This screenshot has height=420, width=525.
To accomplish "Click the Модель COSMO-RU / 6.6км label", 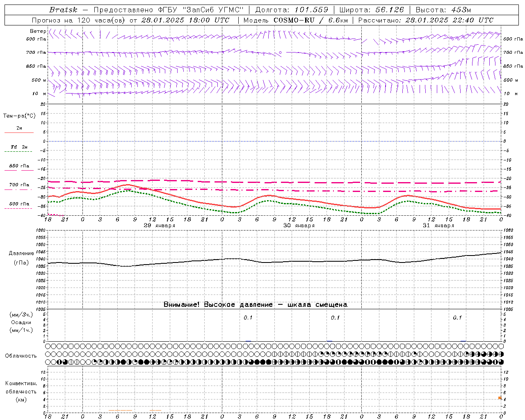I will pyautogui.click(x=296, y=20).
